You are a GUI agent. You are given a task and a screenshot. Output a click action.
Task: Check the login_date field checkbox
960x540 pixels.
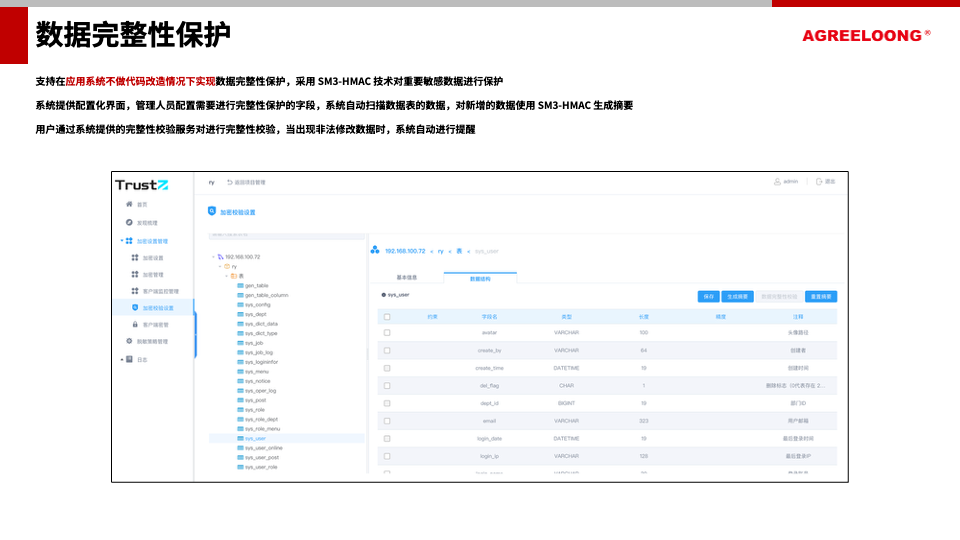click(387, 438)
